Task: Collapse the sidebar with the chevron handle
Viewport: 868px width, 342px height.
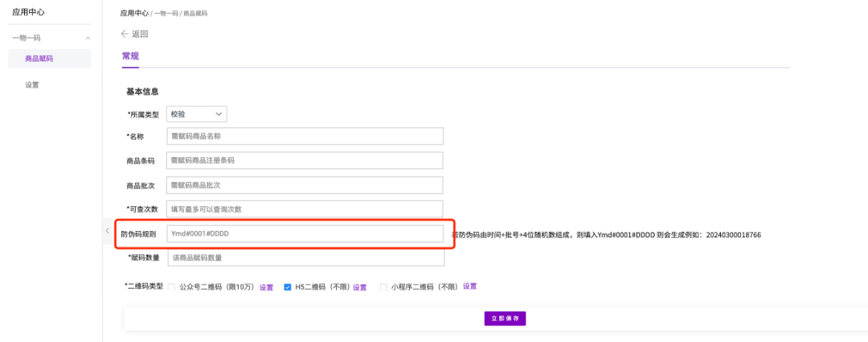Action: click(107, 232)
